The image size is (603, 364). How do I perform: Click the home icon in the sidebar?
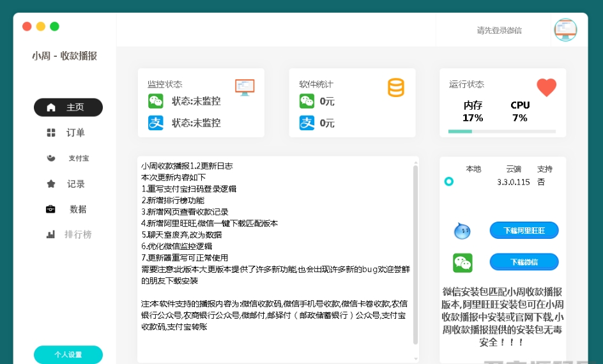tap(51, 107)
